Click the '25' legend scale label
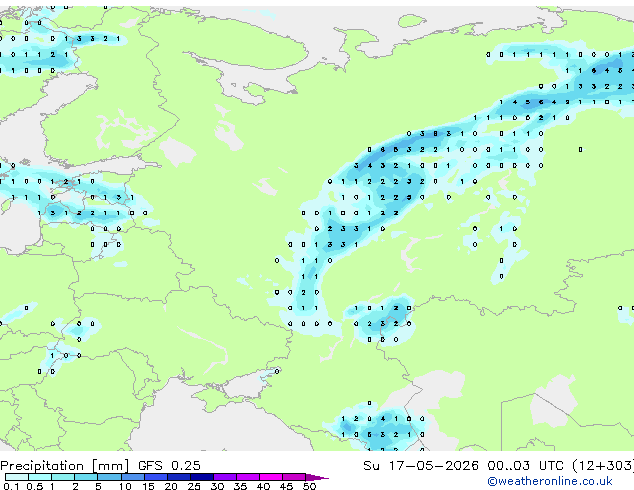 [194, 486]
